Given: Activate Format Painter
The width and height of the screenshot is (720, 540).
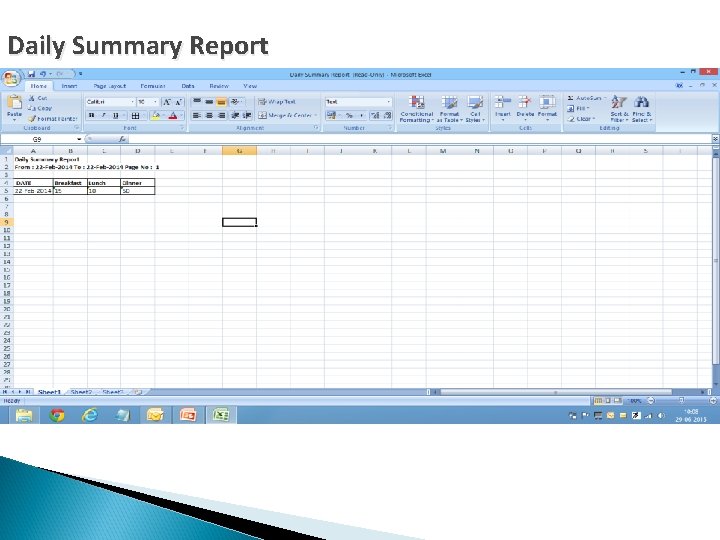Looking at the screenshot, I should (53, 118).
